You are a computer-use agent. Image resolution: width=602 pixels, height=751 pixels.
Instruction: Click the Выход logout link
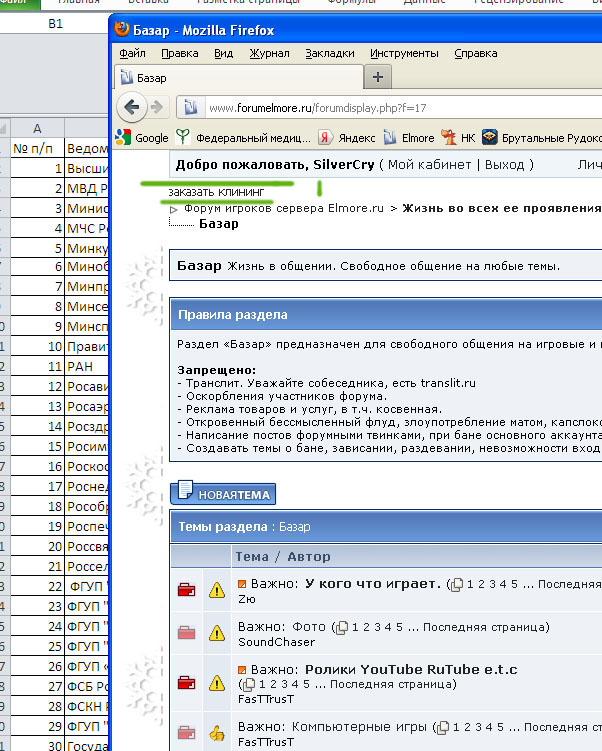coord(504,165)
